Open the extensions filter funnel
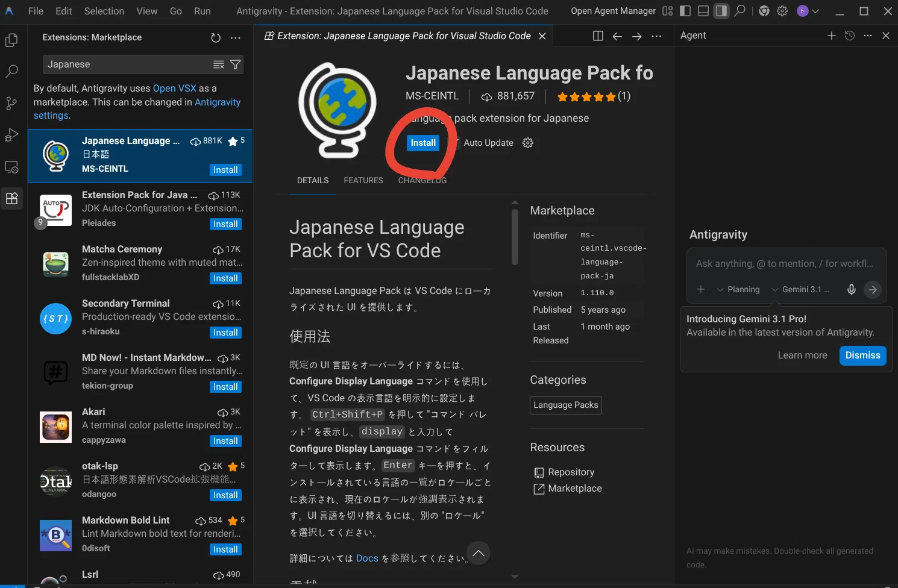898x588 pixels. click(x=236, y=64)
